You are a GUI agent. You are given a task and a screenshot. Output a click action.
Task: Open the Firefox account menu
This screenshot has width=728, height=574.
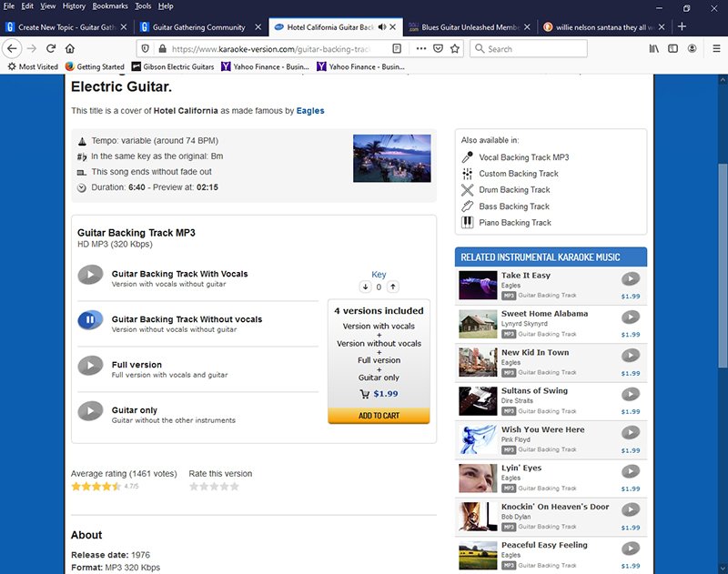click(692, 48)
